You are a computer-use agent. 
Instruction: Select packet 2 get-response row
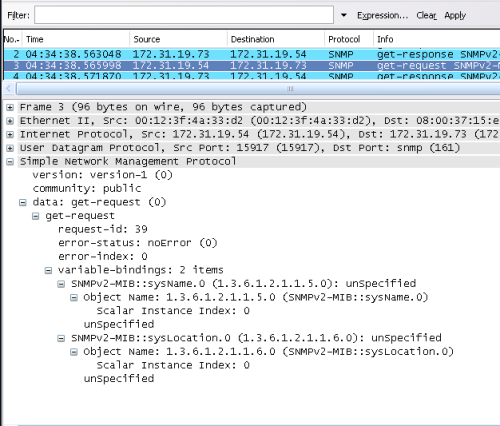tap(252, 54)
